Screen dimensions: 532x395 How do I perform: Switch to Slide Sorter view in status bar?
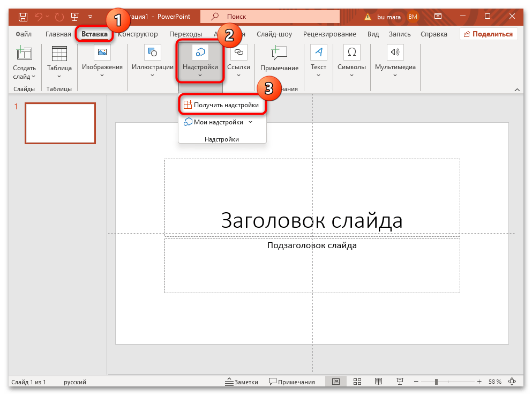coord(357,381)
